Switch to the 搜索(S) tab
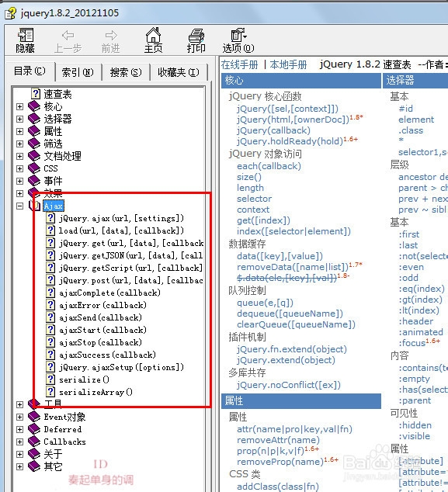This screenshot has width=448, height=492. coord(126,72)
